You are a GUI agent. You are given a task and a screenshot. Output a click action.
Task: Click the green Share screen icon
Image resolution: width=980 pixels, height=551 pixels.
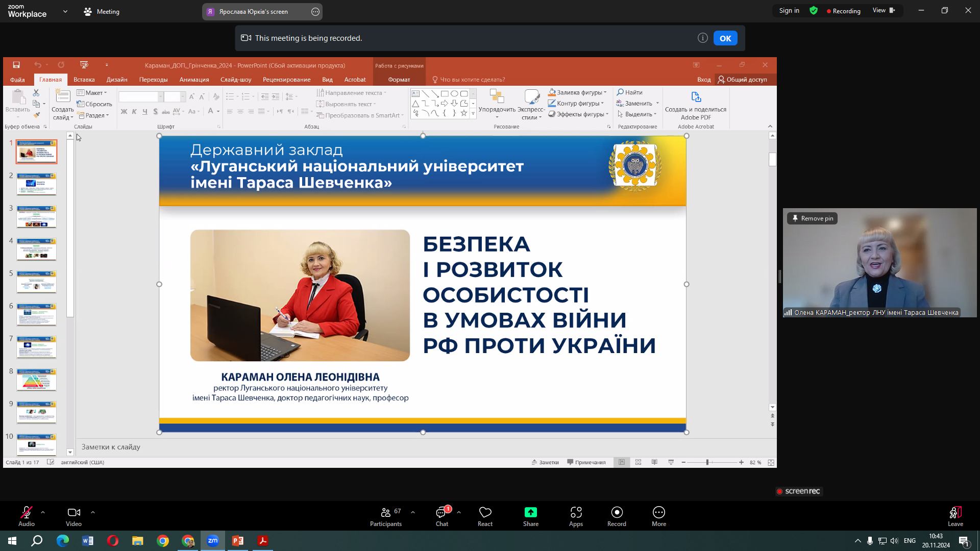(530, 512)
